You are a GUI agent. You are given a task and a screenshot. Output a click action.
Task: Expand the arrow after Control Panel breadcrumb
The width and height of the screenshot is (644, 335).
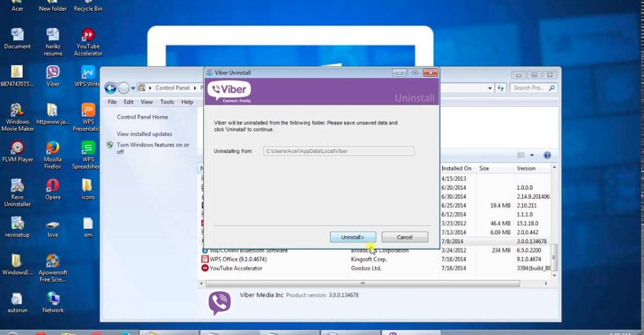click(x=194, y=88)
